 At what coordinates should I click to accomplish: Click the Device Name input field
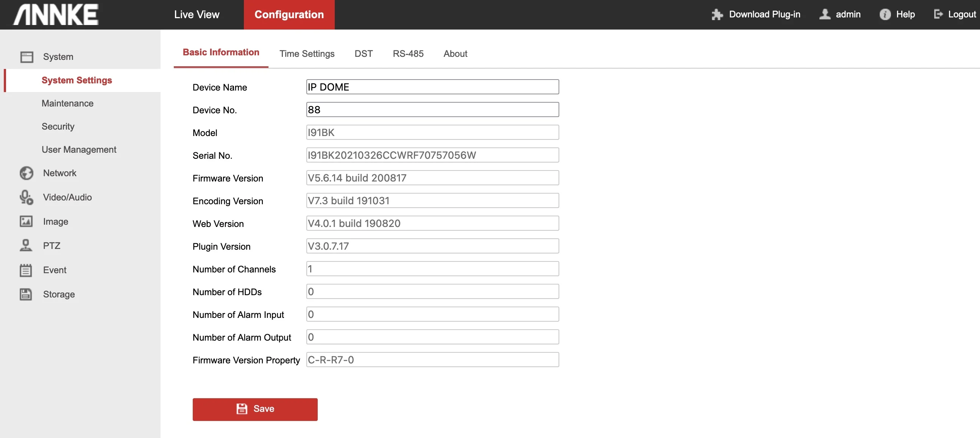coord(432,87)
